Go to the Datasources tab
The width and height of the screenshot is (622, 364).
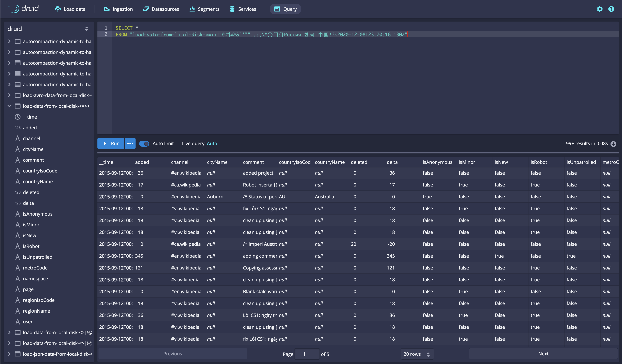coord(161,9)
